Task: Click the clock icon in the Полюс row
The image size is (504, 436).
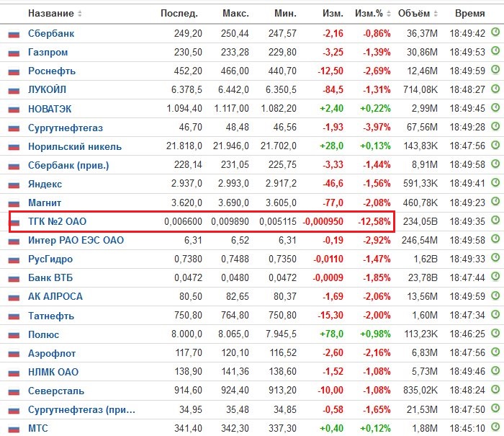Action: pos(495,333)
